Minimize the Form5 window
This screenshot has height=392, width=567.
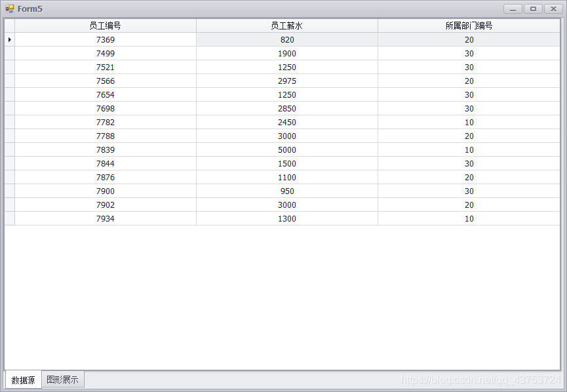pos(513,9)
